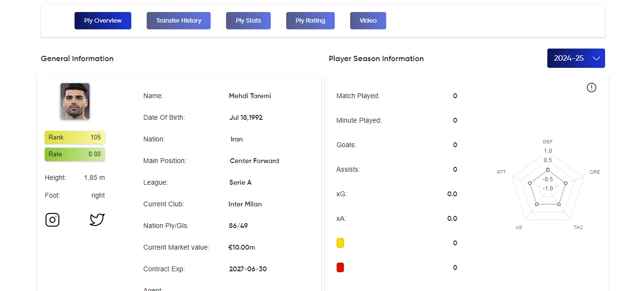Screen dimensions: 644x291
Task: Click the chevron arrow in the season selector
Action: (596, 58)
